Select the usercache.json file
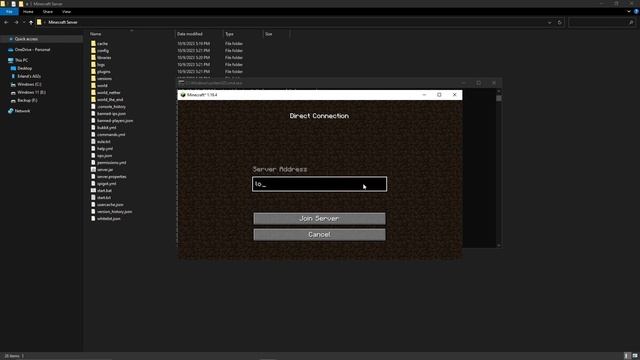Screen dimensions: 640x360 pyautogui.click(x=110, y=205)
